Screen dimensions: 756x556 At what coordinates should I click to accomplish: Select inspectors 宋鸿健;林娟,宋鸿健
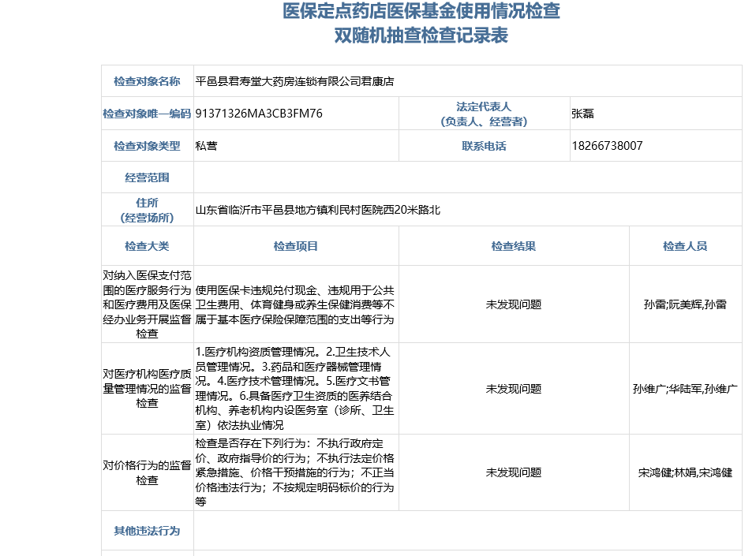[x=685, y=472]
